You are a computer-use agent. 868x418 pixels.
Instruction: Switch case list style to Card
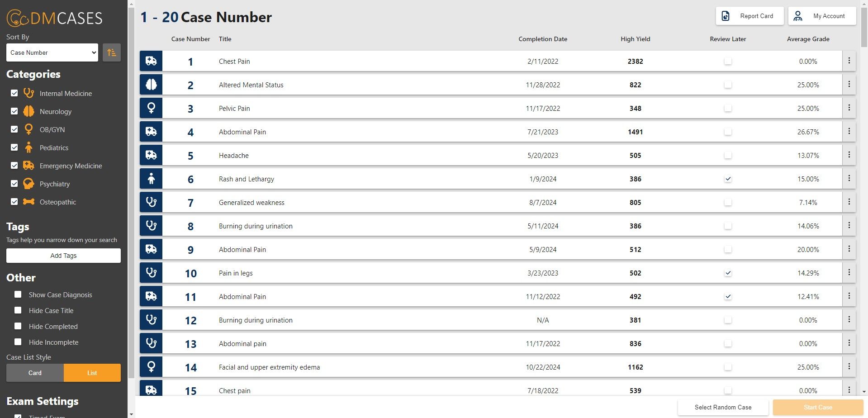35,373
